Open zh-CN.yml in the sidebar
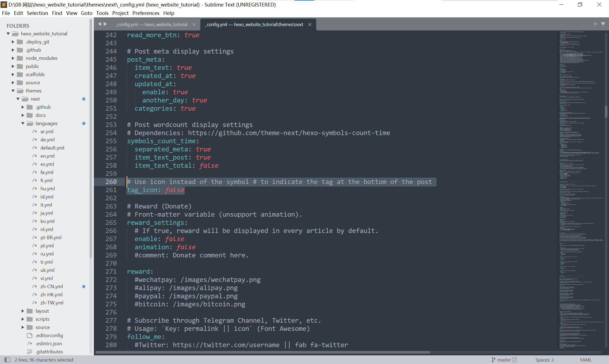Viewport: 609px width, 364px height. (51, 286)
